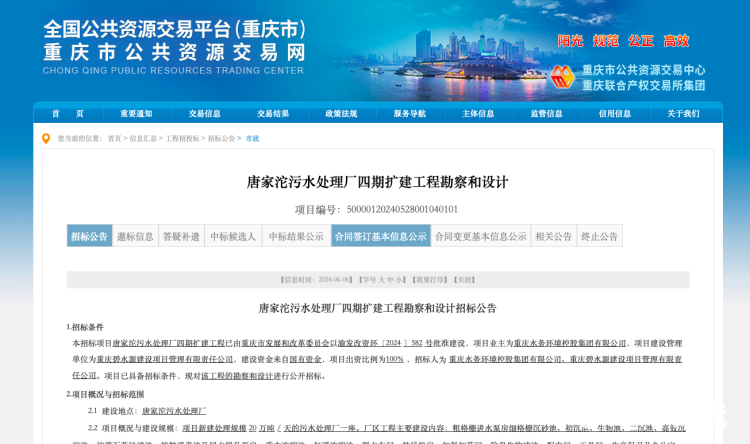
Task: Go to 工程招投标 in the breadcrumb
Action: 182,139
